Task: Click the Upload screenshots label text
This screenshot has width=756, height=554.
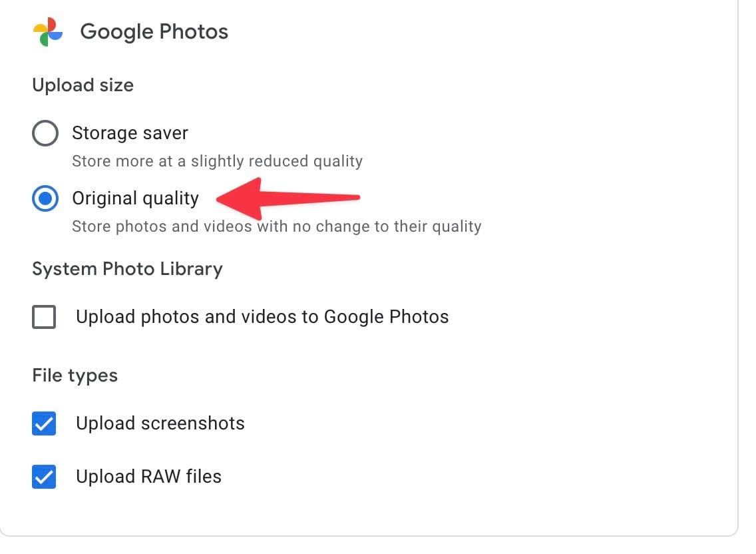Action: tap(160, 423)
